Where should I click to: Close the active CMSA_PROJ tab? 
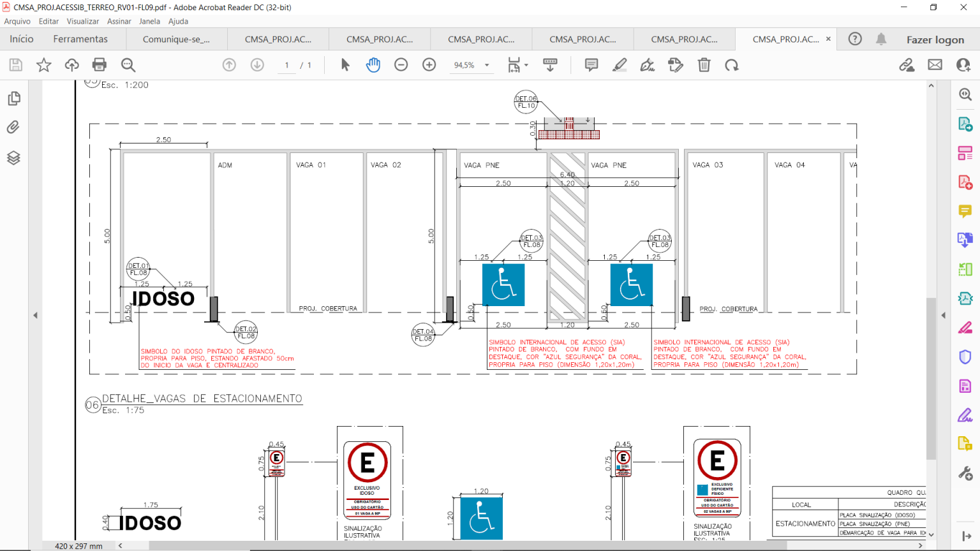point(828,39)
